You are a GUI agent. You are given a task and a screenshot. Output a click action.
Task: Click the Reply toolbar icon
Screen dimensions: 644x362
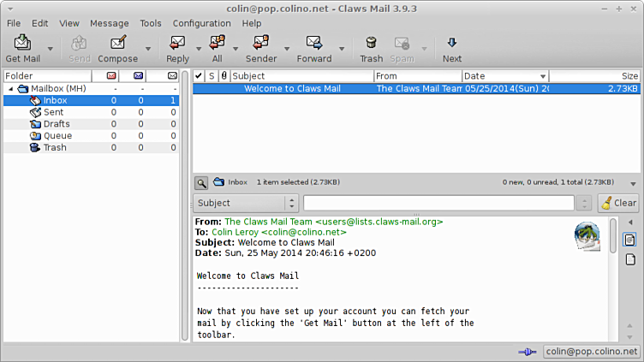click(177, 43)
